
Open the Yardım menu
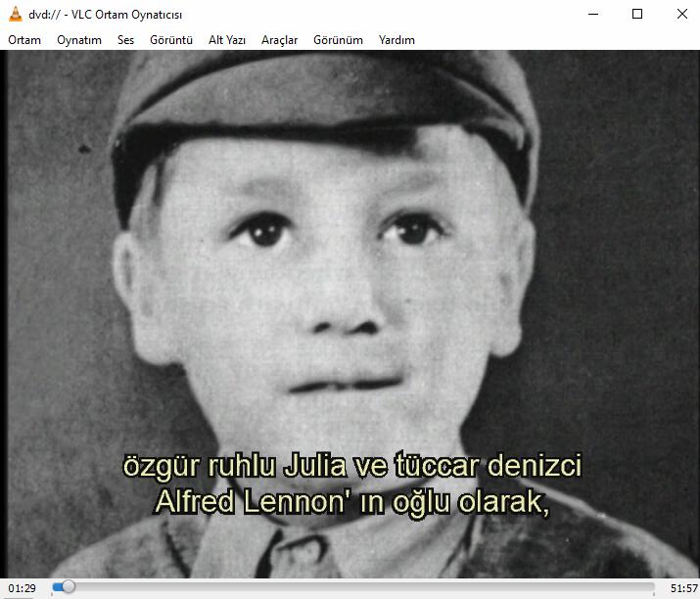tap(397, 40)
